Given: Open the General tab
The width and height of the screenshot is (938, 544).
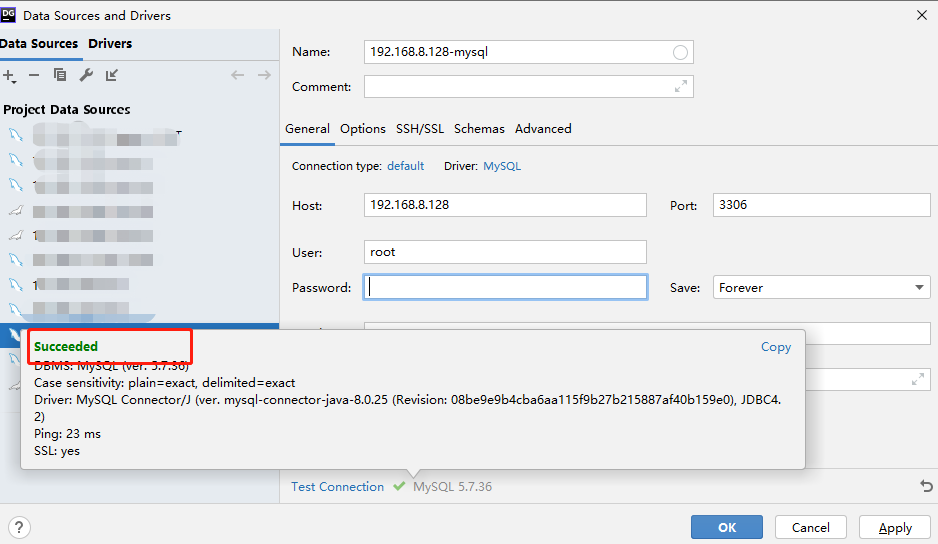Looking at the screenshot, I should tap(307, 129).
